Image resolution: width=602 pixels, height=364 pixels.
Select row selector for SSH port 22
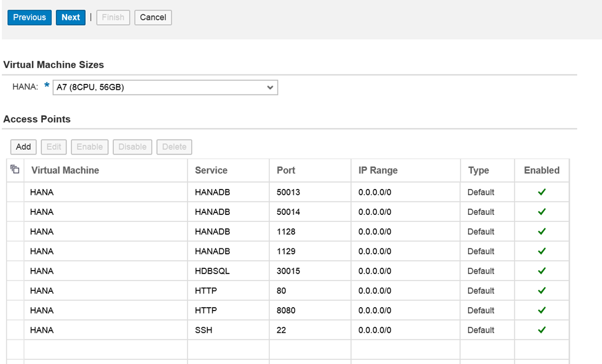pyautogui.click(x=15, y=330)
